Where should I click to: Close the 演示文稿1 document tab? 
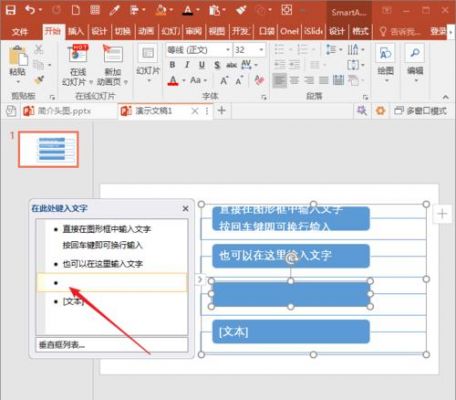pos(195,111)
